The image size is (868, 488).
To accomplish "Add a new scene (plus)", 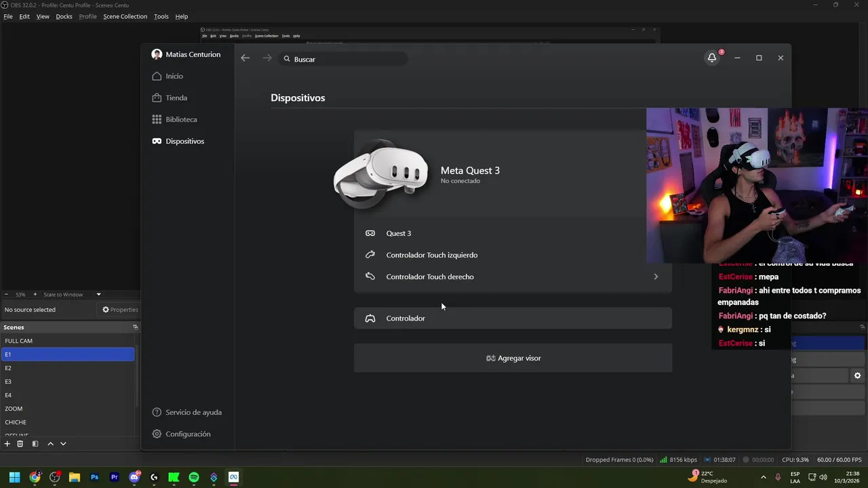I will click(7, 443).
